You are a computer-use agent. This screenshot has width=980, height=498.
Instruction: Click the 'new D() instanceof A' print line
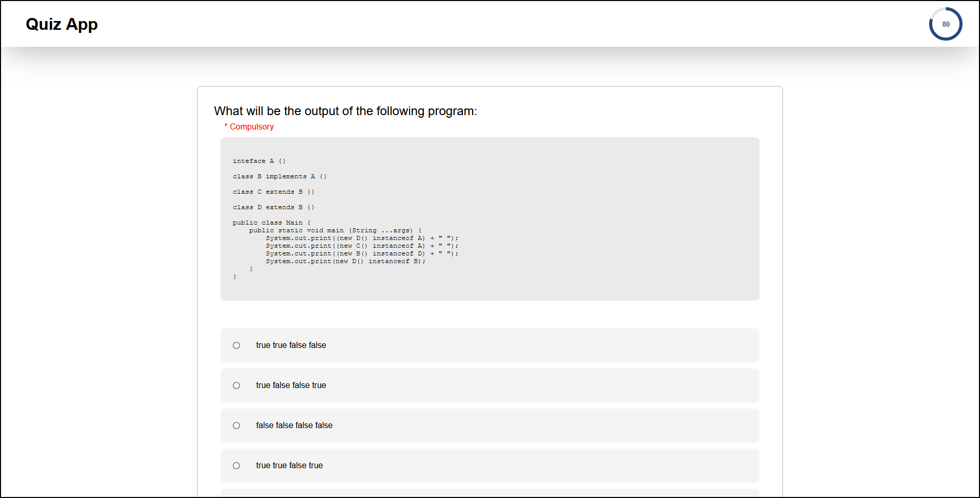point(362,238)
